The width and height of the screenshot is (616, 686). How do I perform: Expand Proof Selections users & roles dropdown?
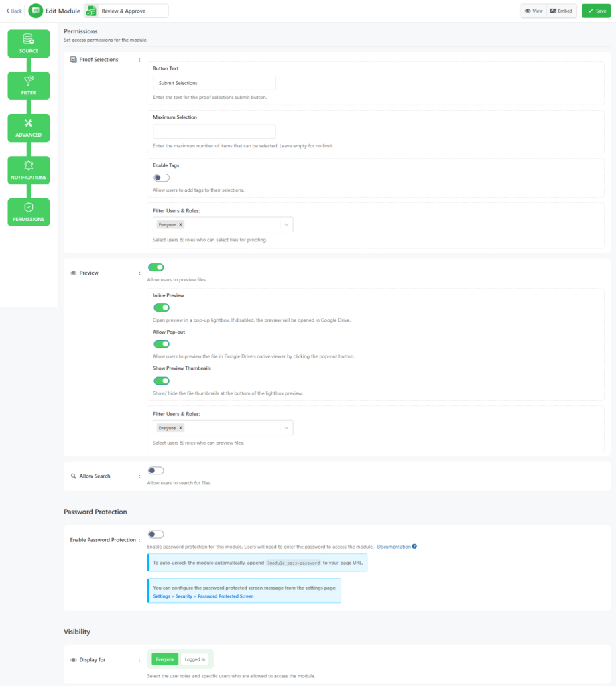[x=286, y=225]
